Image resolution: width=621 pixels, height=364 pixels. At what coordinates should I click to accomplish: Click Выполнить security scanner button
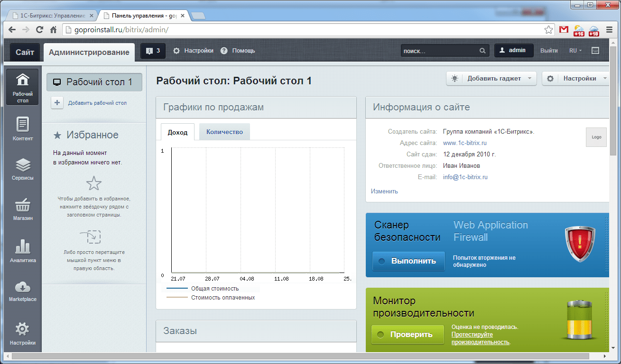click(408, 261)
